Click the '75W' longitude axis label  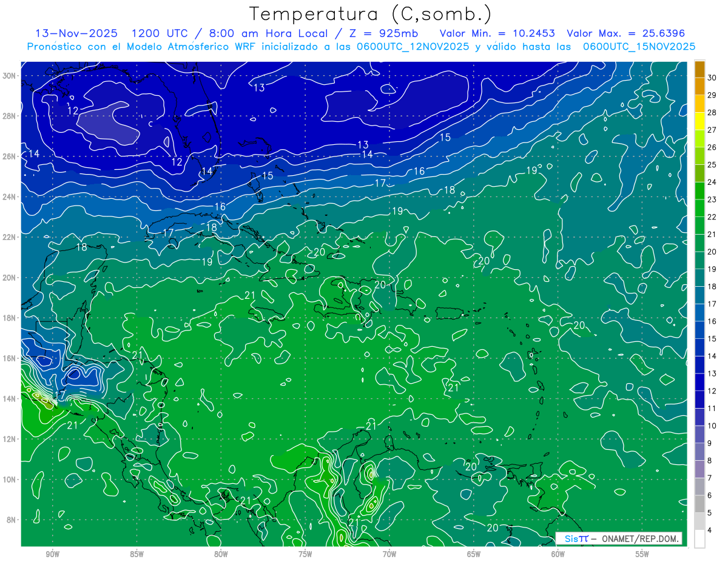coord(305,554)
